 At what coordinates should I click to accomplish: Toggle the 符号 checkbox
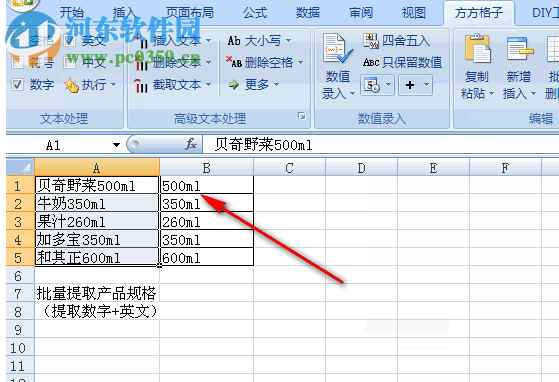(17, 63)
